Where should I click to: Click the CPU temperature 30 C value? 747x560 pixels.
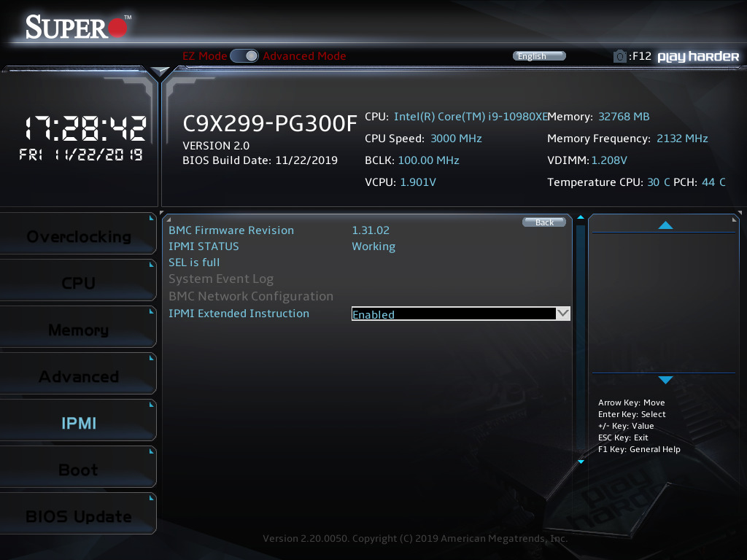coord(659,182)
